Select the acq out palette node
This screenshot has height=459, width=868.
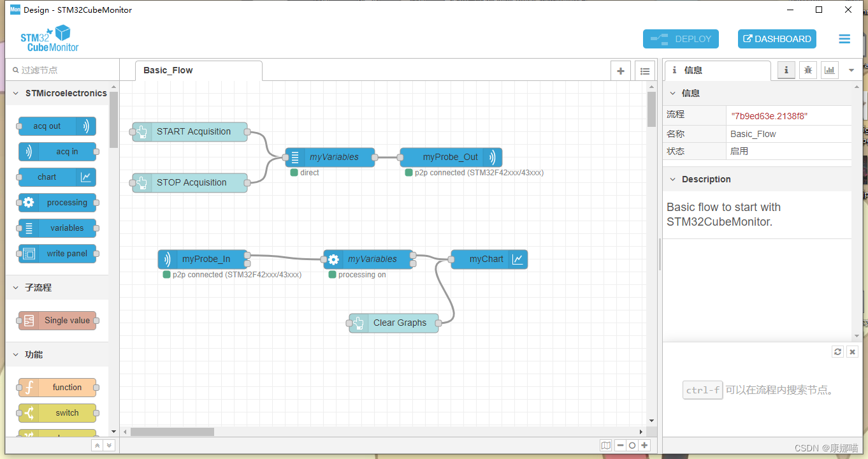[57, 126]
